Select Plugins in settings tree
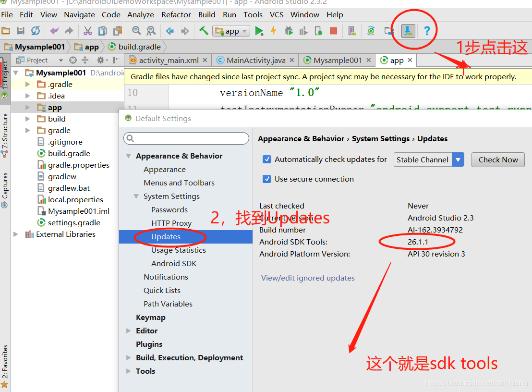532x392 pixels. click(149, 344)
